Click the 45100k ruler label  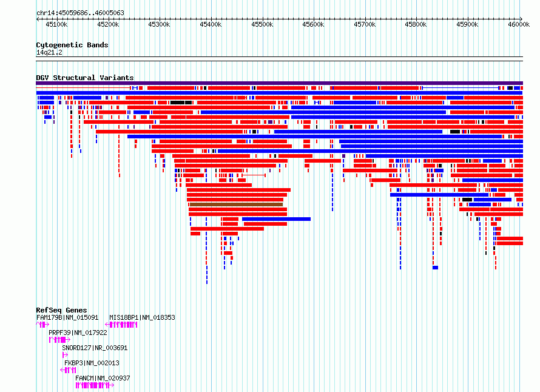pos(56,24)
